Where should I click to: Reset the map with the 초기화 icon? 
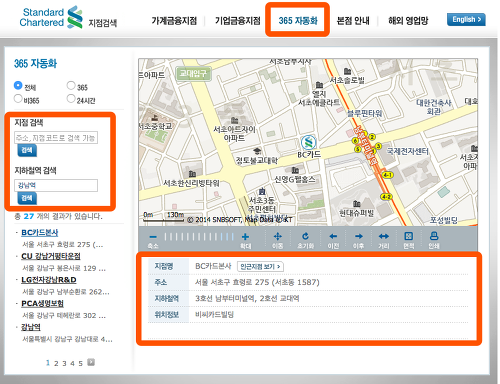tap(305, 236)
